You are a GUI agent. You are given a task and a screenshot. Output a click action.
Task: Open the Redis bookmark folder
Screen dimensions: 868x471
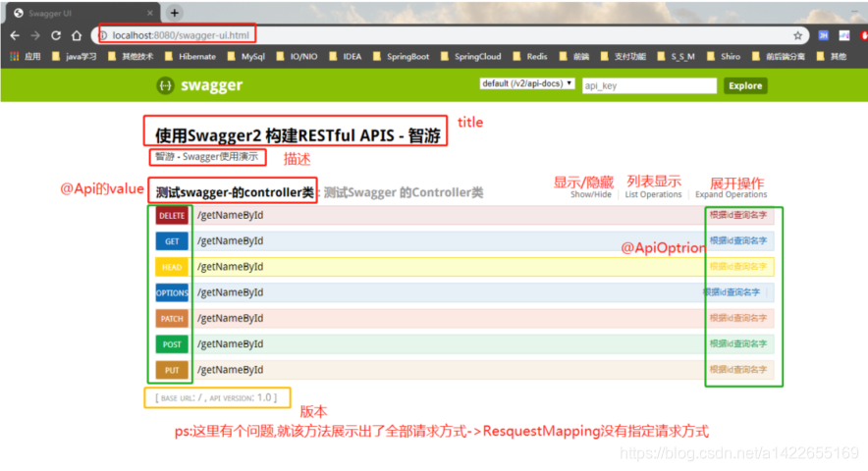click(530, 57)
